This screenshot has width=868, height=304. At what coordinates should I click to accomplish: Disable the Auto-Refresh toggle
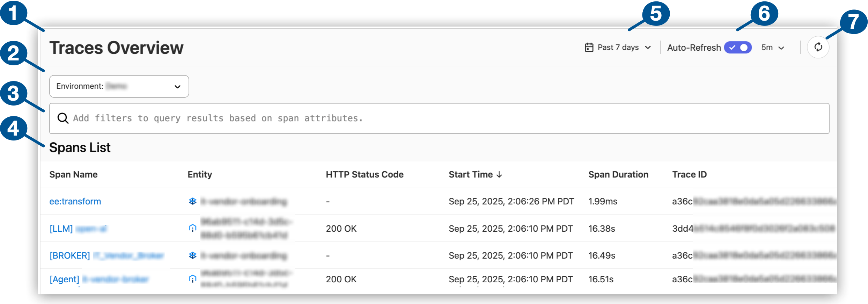pos(737,48)
